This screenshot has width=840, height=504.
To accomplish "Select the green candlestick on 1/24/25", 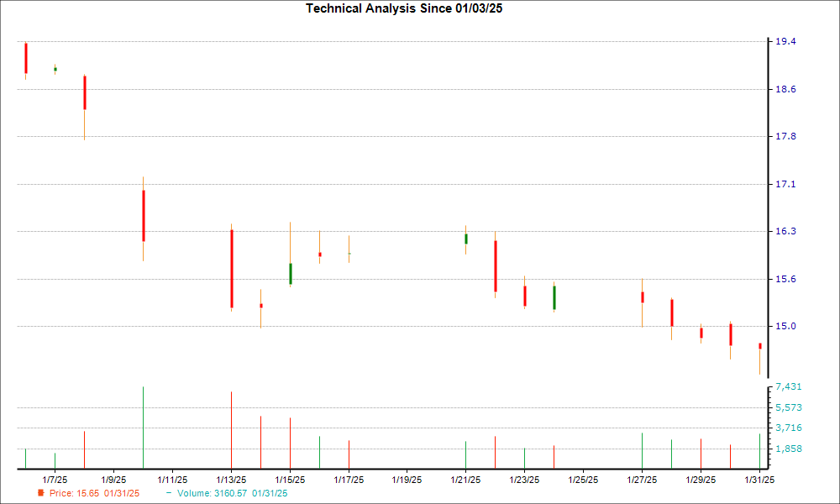I will click(x=554, y=297).
